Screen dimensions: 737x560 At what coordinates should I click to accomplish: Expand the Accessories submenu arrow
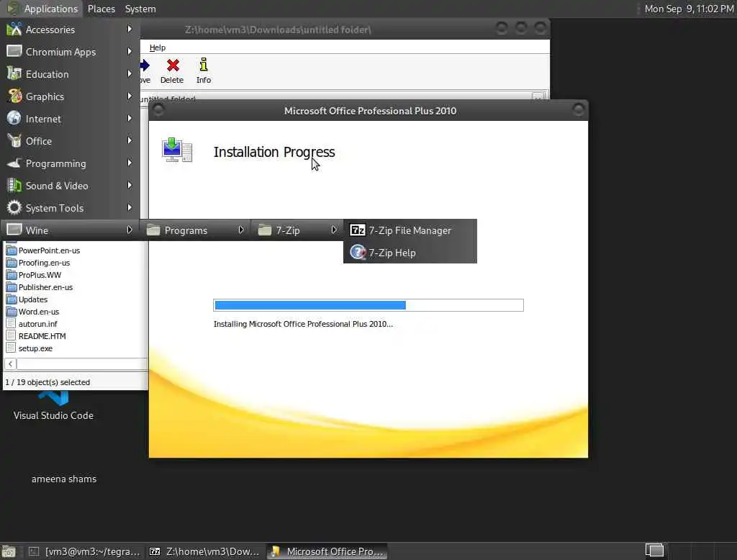[130, 30]
